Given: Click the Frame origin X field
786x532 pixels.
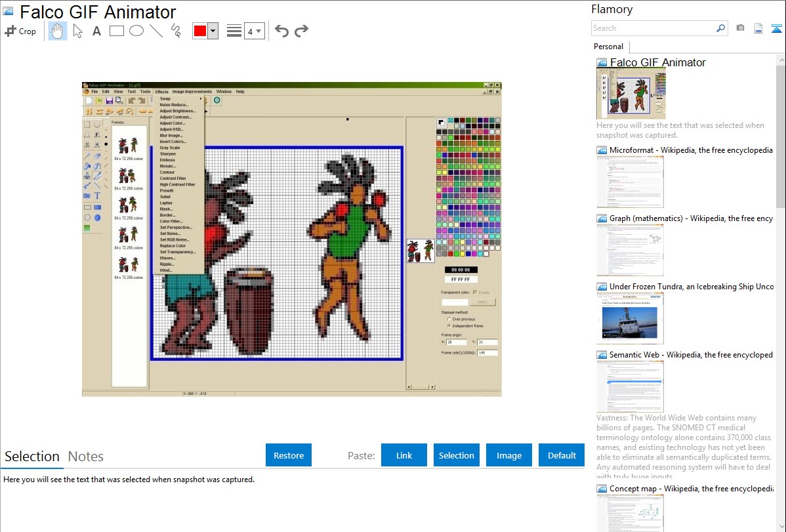Looking at the screenshot, I should coord(456,342).
